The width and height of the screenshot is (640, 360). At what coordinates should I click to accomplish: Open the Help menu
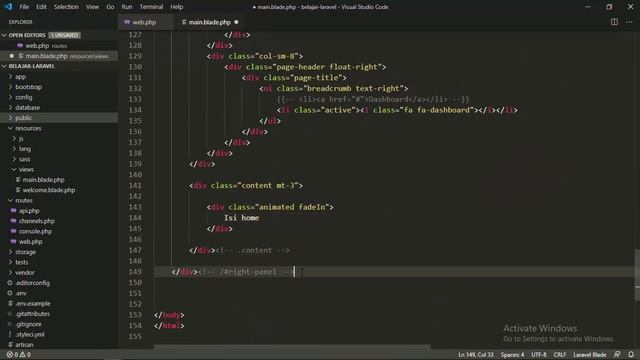click(x=176, y=7)
